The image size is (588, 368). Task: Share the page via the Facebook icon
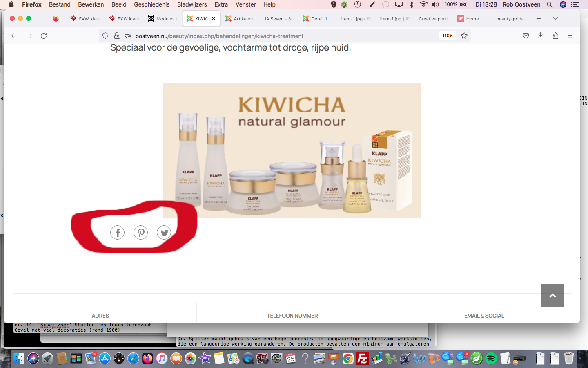pyautogui.click(x=118, y=233)
